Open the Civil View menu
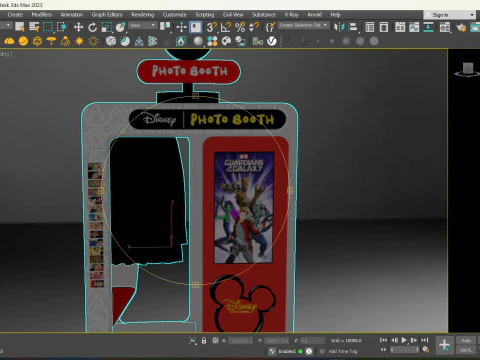The width and height of the screenshot is (480, 360). (x=233, y=15)
